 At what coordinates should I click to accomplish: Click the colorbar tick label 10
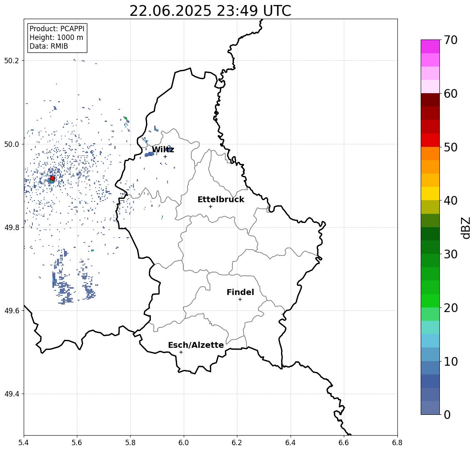[x=451, y=362]
